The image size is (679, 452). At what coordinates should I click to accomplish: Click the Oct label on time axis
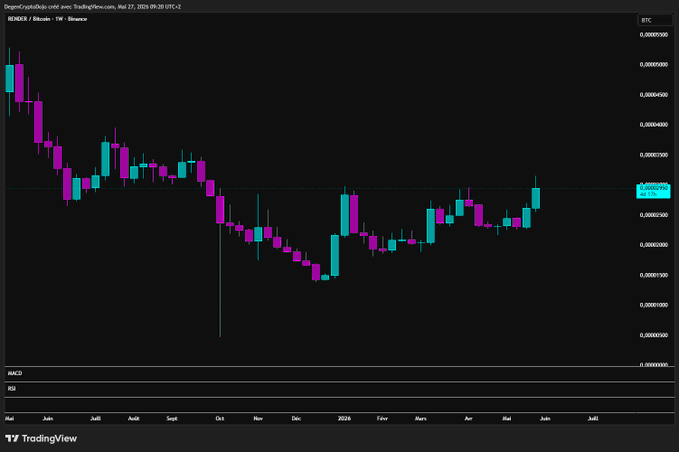point(220,419)
